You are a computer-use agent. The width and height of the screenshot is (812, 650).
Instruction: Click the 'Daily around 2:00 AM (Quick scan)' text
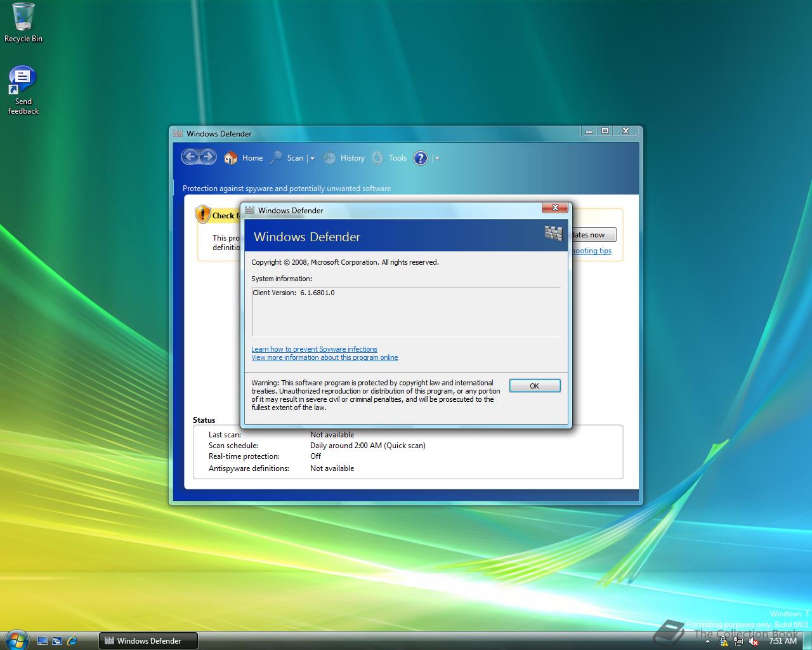(x=368, y=446)
